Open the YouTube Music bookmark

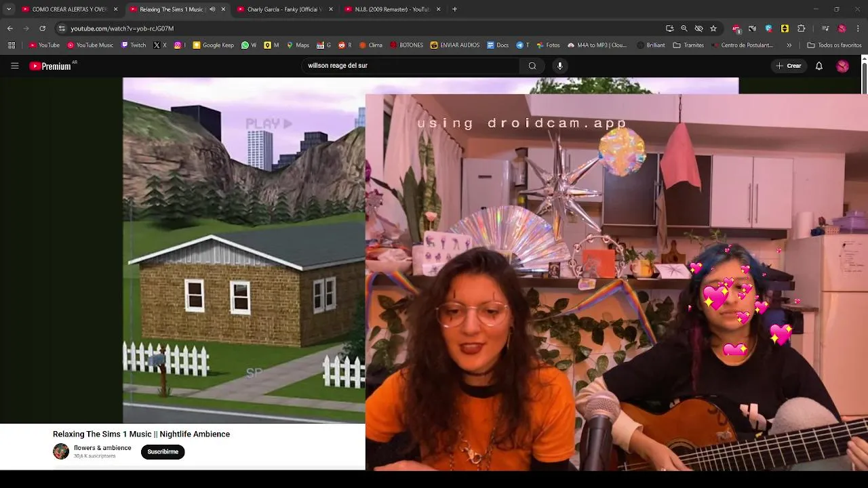coord(90,45)
